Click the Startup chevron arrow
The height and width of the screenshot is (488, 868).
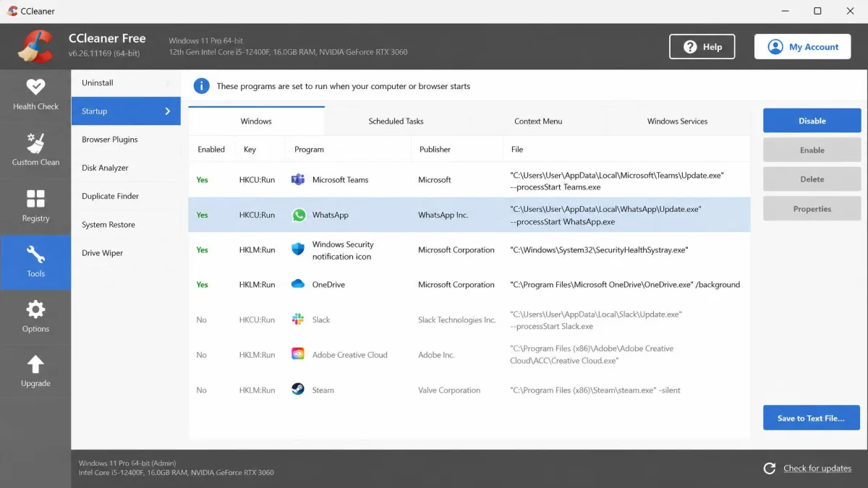168,111
